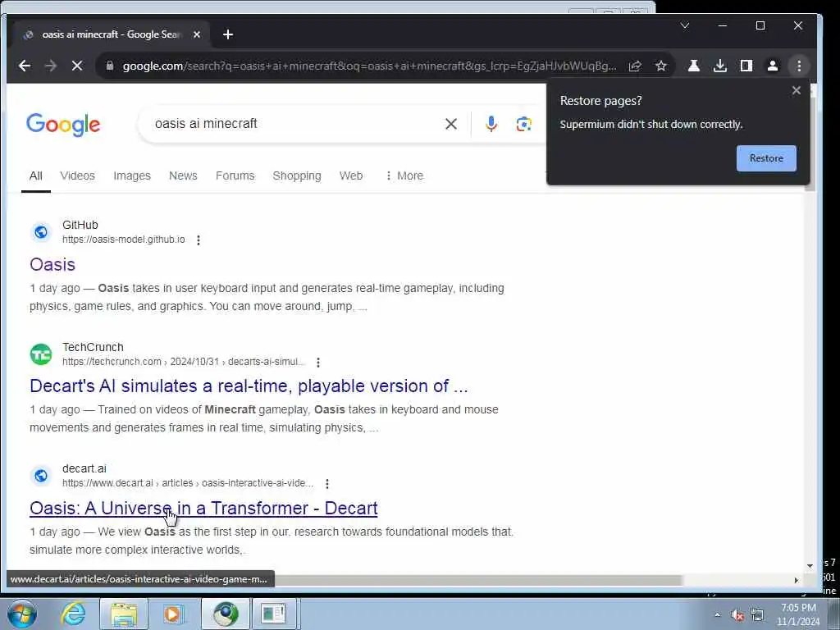Open options for the TechCrunch result
Screen dimensions: 840x630
pyautogui.click(x=318, y=362)
